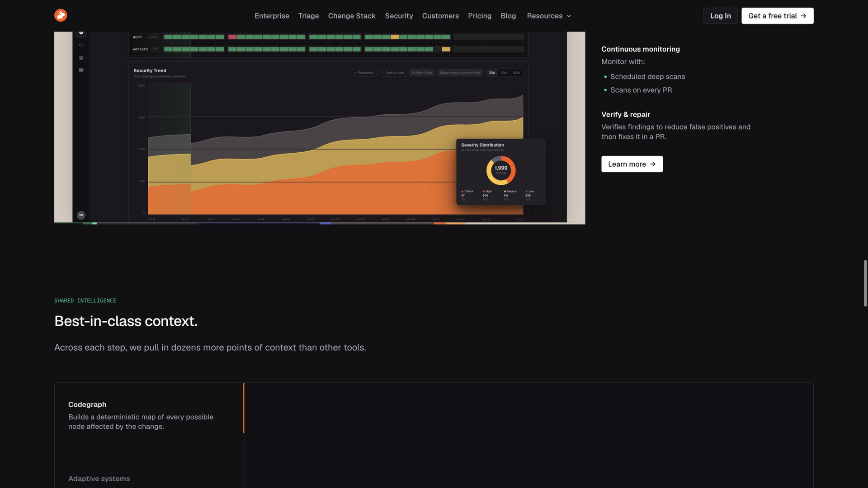The image size is (868, 488).
Task: Select the 30d time range
Action: point(492,73)
